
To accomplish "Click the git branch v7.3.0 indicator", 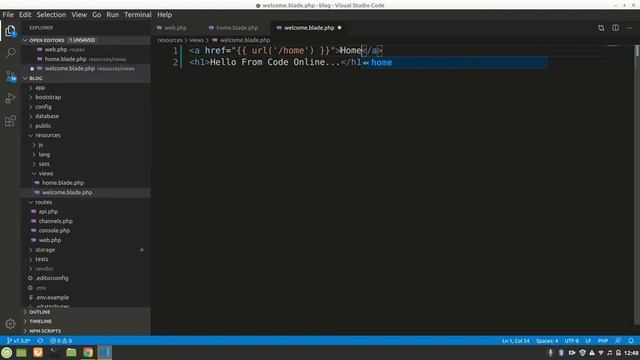I will tap(18, 340).
